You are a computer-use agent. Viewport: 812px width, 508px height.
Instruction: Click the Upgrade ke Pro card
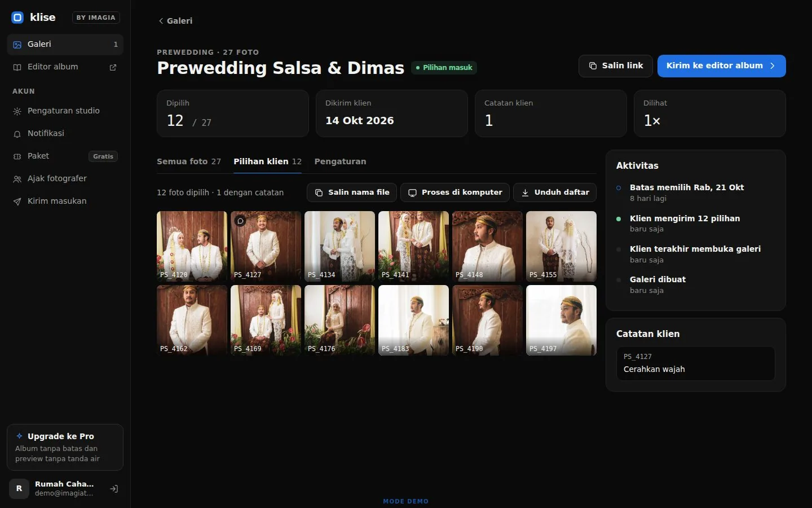coord(65,447)
